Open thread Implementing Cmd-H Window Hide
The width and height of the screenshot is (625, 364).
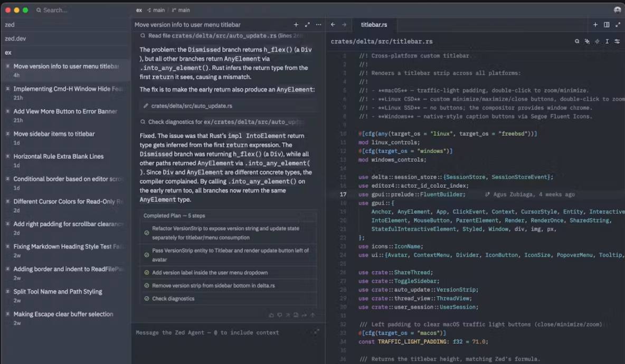[x=66, y=93]
